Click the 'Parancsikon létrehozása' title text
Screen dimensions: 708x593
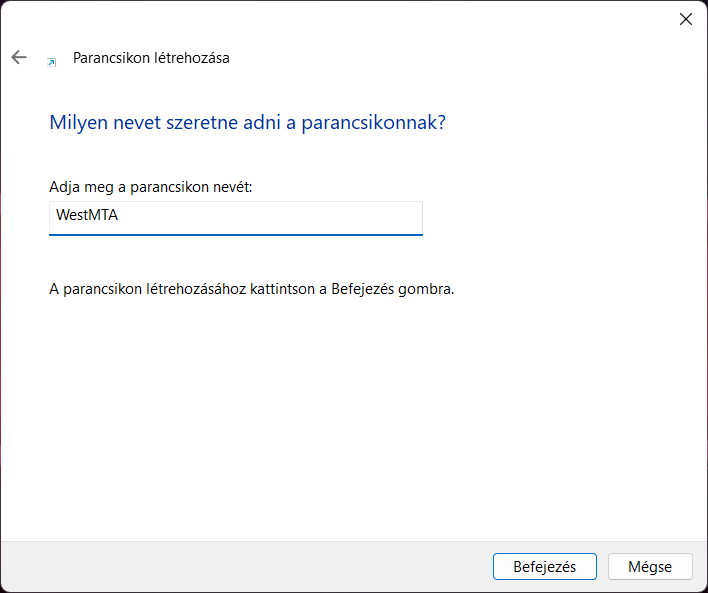(x=151, y=58)
